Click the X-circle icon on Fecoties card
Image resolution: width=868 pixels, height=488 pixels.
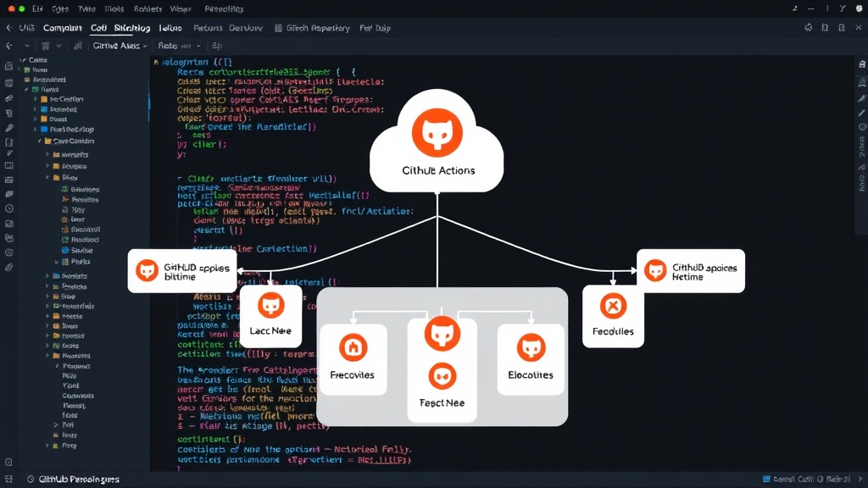[x=614, y=305]
